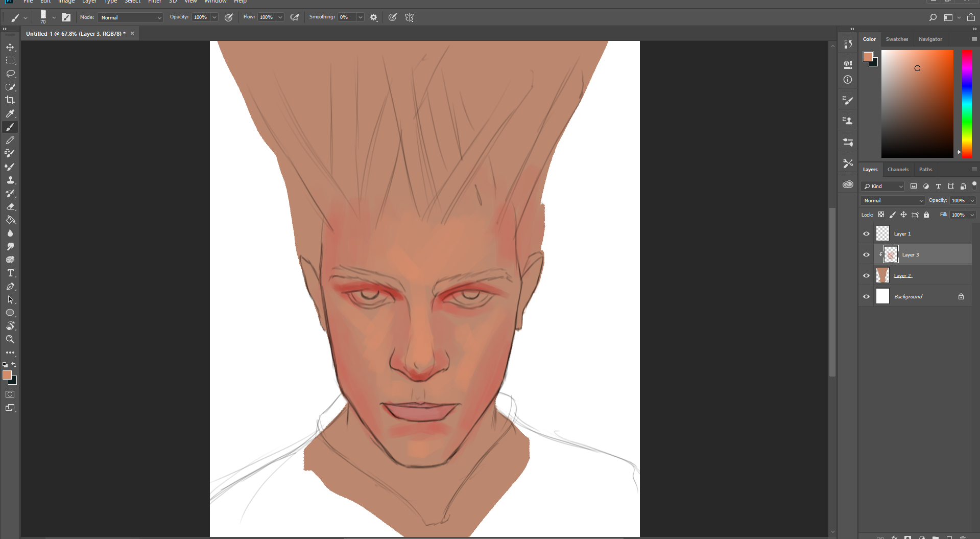Select the Quick Selection tool
The height and width of the screenshot is (539, 980).
click(x=10, y=87)
